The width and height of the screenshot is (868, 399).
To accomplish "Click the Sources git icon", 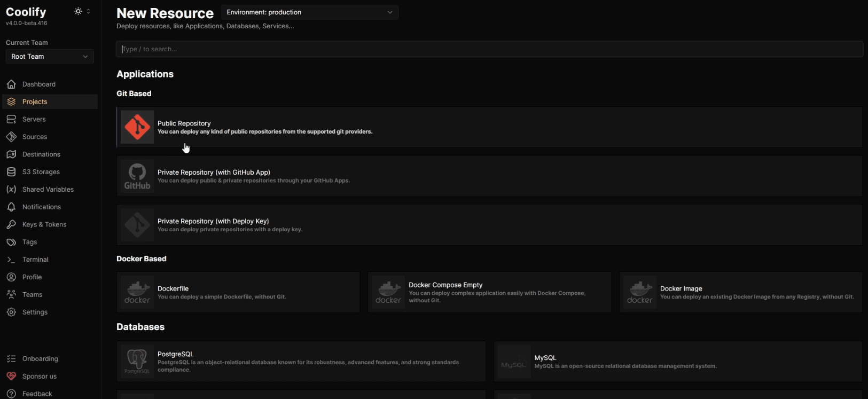I will pos(11,137).
